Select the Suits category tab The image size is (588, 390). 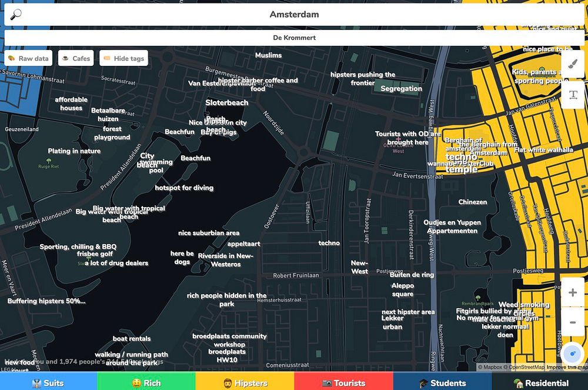(x=48, y=382)
